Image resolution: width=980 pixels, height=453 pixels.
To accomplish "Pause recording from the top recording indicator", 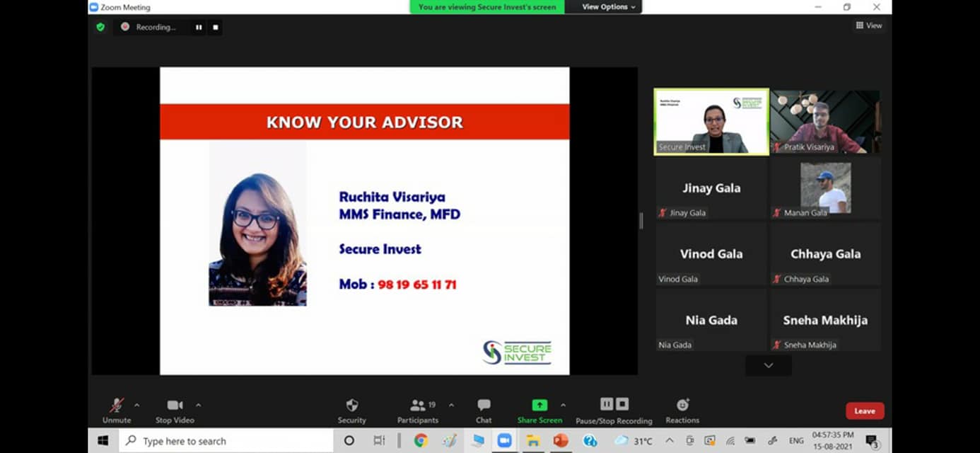I will 199,27.
